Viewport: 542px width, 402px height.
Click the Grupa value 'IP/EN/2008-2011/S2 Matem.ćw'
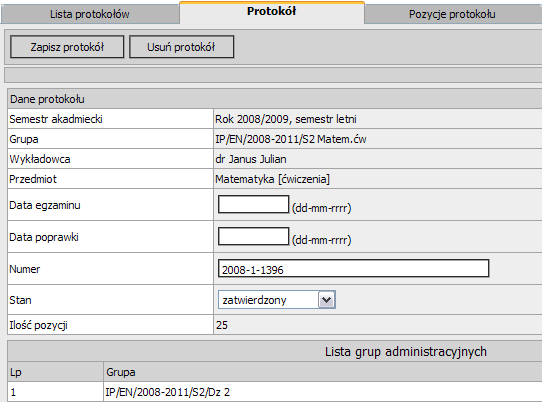291,139
